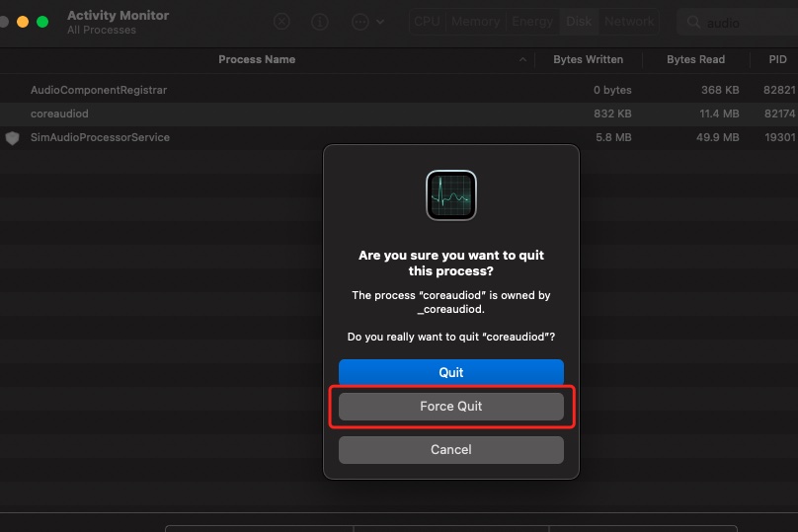Click the shield icon beside SimAudioProcessorService
The image size is (798, 532).
pos(12,138)
